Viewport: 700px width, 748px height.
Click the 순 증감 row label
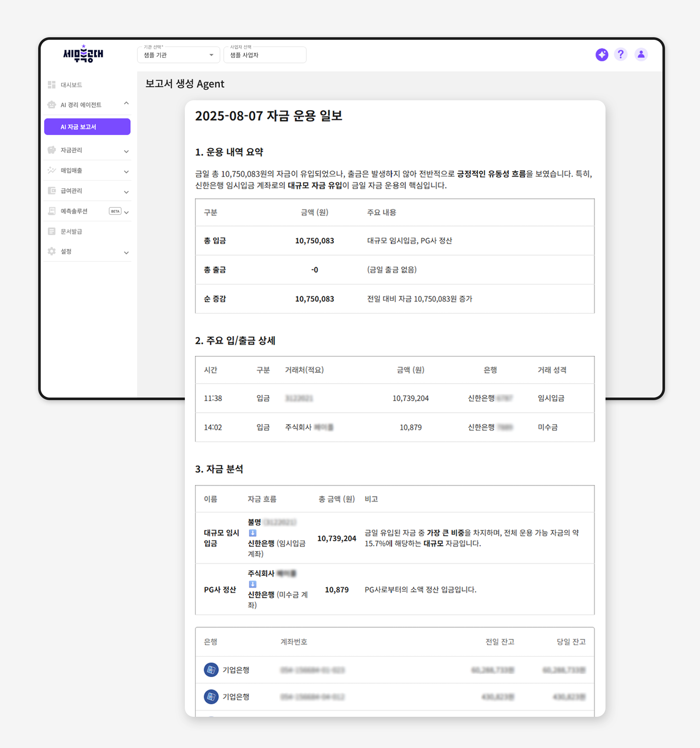click(x=215, y=299)
